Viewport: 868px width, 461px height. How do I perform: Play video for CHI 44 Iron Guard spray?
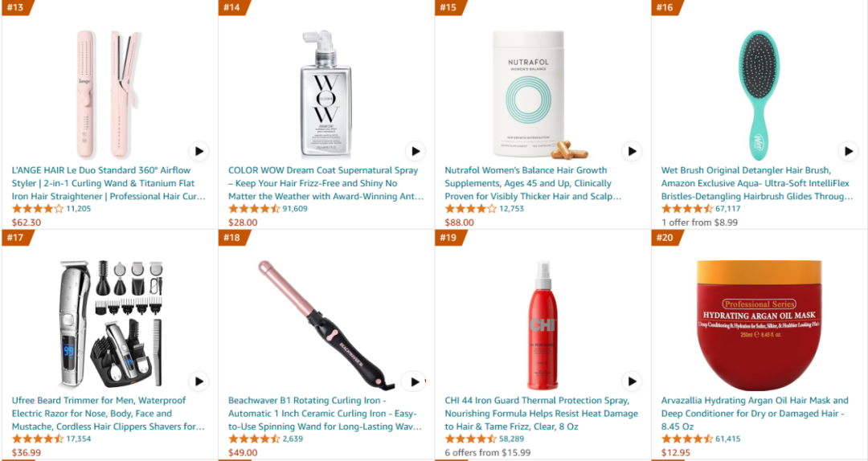click(x=632, y=381)
